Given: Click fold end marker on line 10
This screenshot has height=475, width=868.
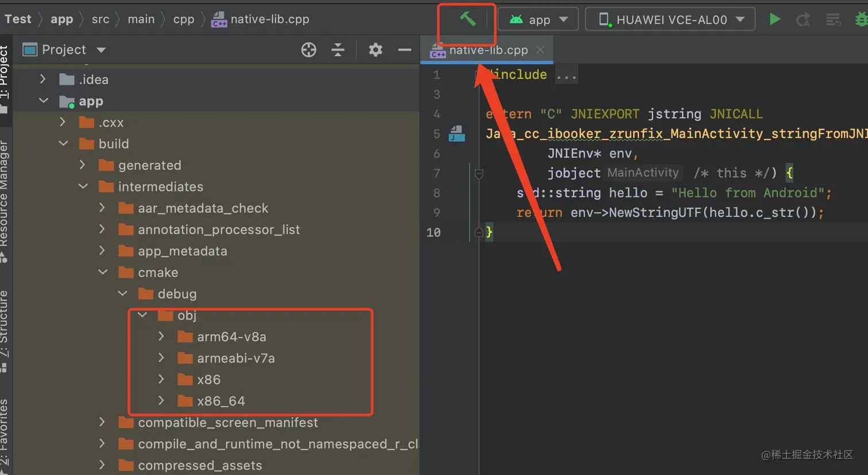Looking at the screenshot, I should click(x=479, y=232).
